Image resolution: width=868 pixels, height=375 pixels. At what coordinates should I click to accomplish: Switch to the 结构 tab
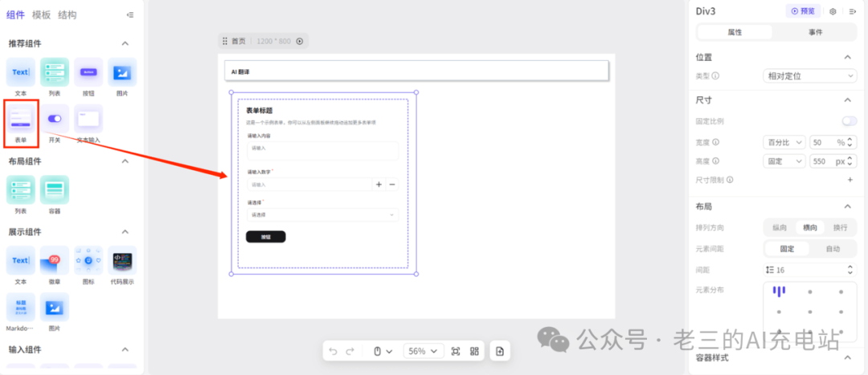pyautogui.click(x=67, y=15)
